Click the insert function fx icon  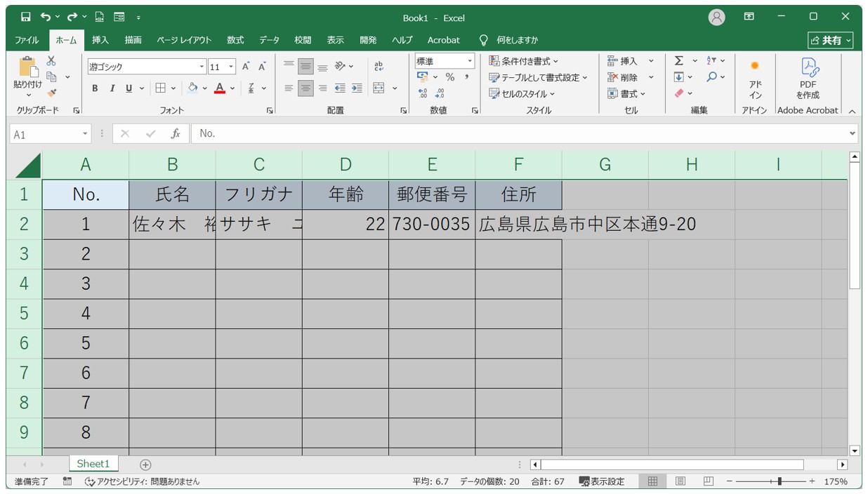click(176, 133)
